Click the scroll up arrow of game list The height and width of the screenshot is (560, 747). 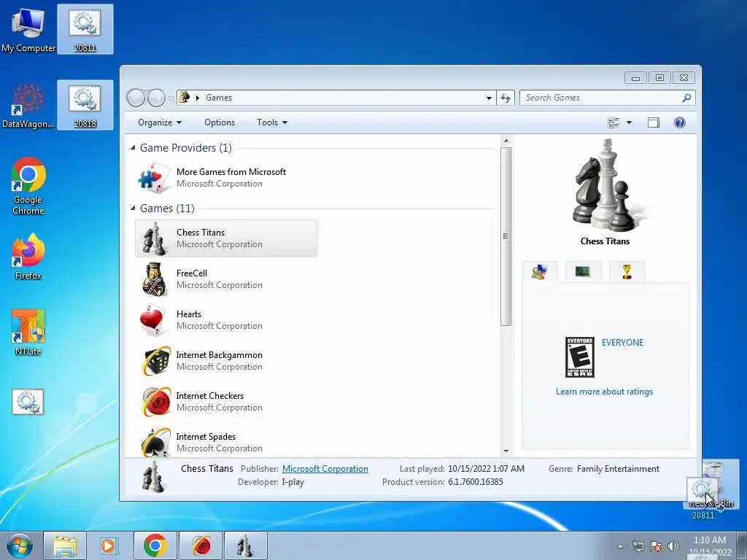click(506, 141)
